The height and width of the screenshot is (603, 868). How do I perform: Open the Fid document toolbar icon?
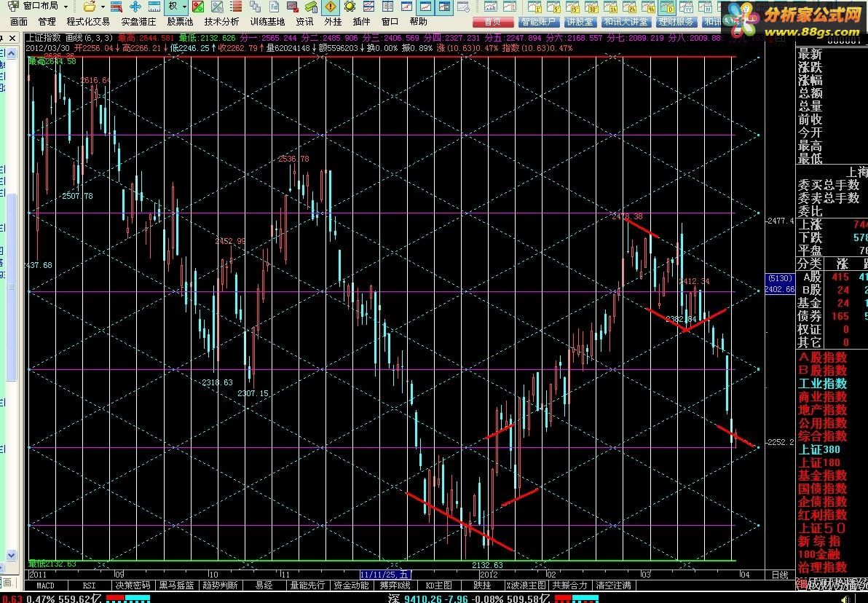tap(274, 7)
